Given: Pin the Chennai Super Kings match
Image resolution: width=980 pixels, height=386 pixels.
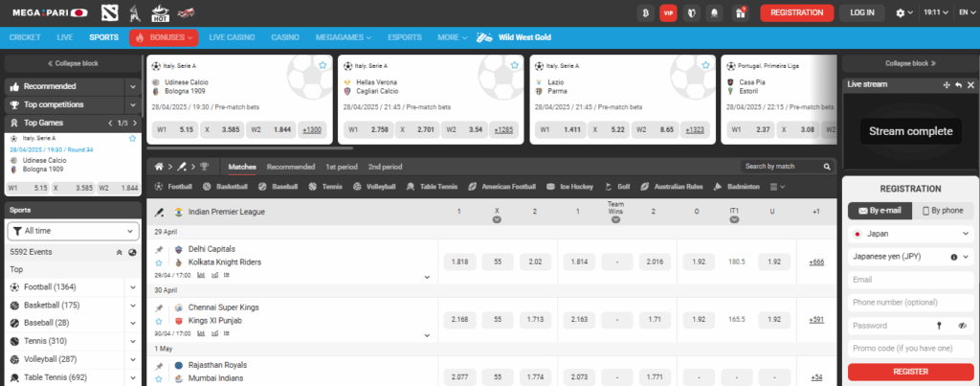Looking at the screenshot, I should coord(160,307).
